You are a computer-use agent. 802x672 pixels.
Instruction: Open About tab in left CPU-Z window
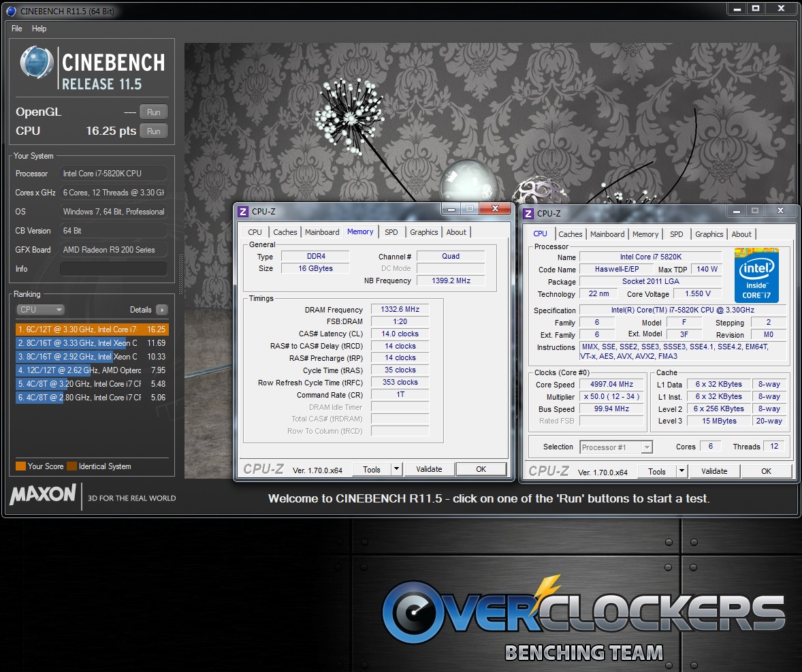point(456,232)
